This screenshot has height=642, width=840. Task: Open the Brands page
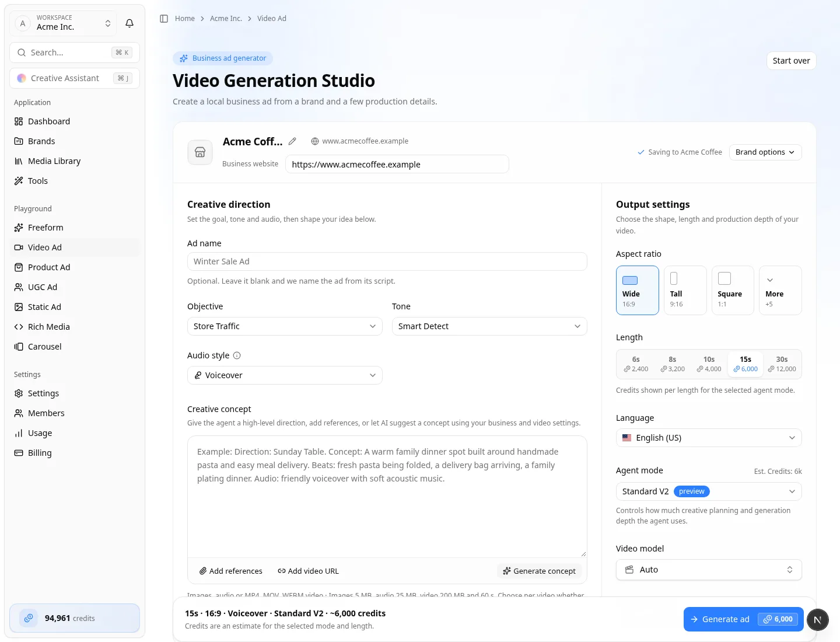tap(75, 141)
